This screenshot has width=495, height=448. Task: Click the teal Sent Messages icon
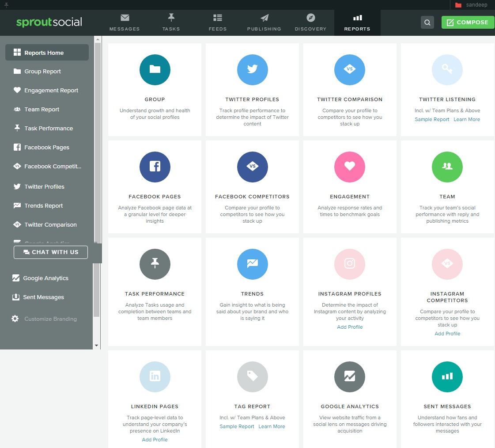pyautogui.click(x=447, y=376)
